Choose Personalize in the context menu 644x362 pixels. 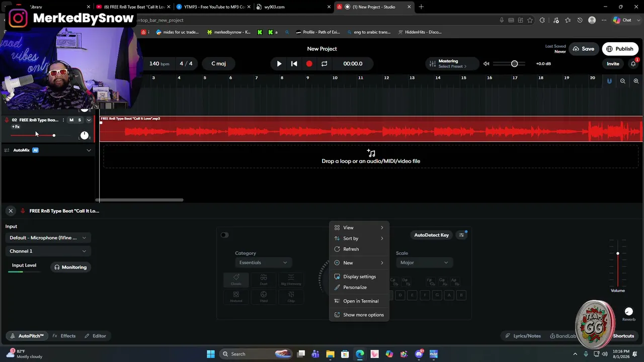coord(359,288)
